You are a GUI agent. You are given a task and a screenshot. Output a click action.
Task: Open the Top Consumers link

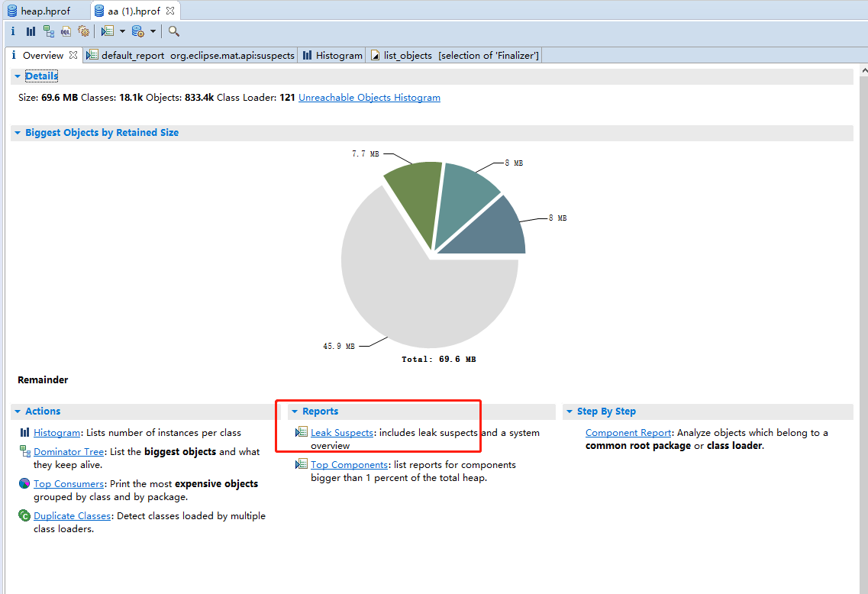pos(69,483)
